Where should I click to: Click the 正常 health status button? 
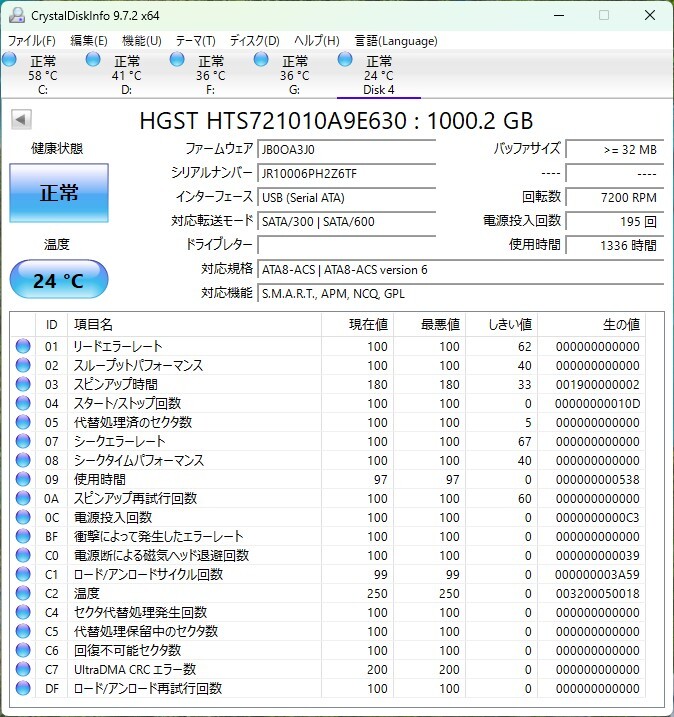tap(59, 193)
